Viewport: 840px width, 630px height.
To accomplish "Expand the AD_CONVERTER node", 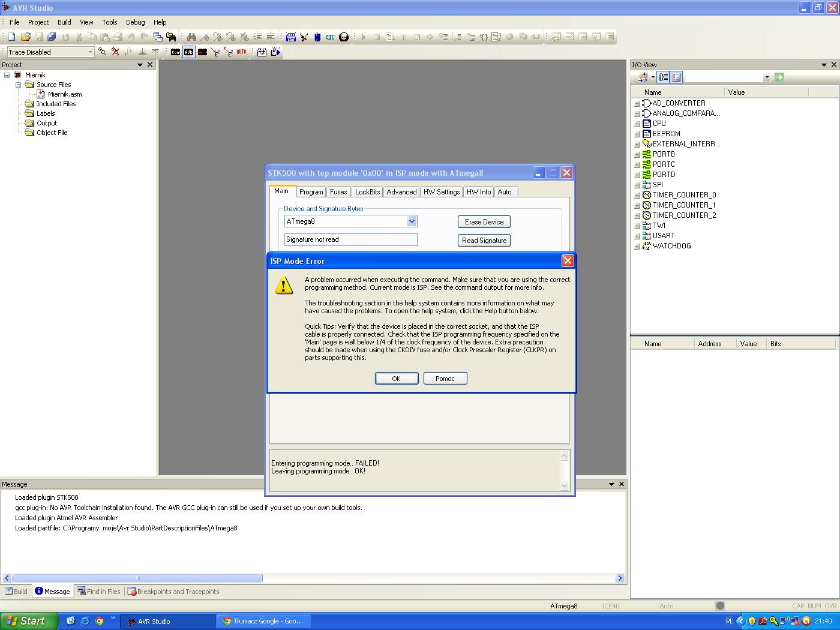I will pyautogui.click(x=637, y=103).
